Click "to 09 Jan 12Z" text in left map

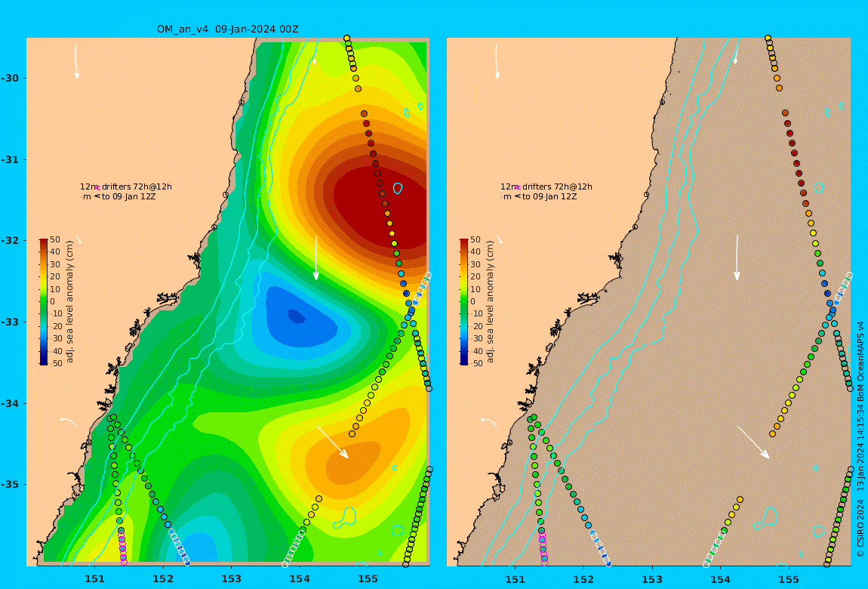[128, 196]
